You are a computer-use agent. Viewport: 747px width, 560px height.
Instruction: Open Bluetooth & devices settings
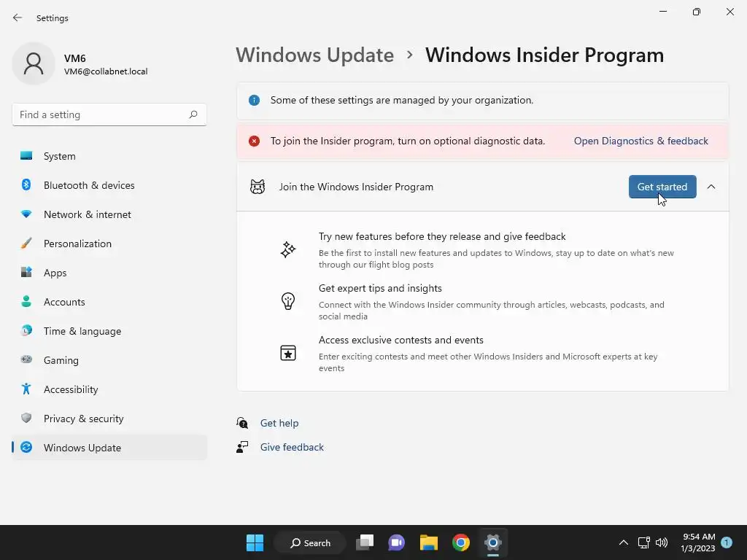109,185
